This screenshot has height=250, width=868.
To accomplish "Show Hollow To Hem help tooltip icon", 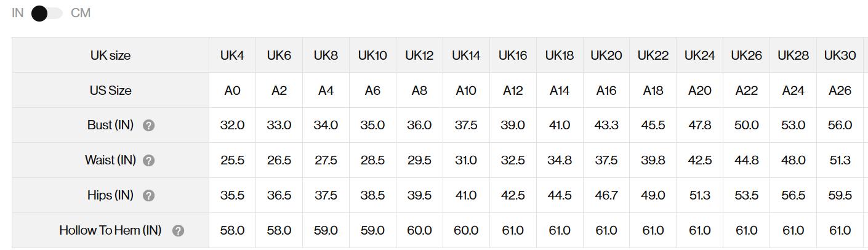I will pyautogui.click(x=178, y=231).
